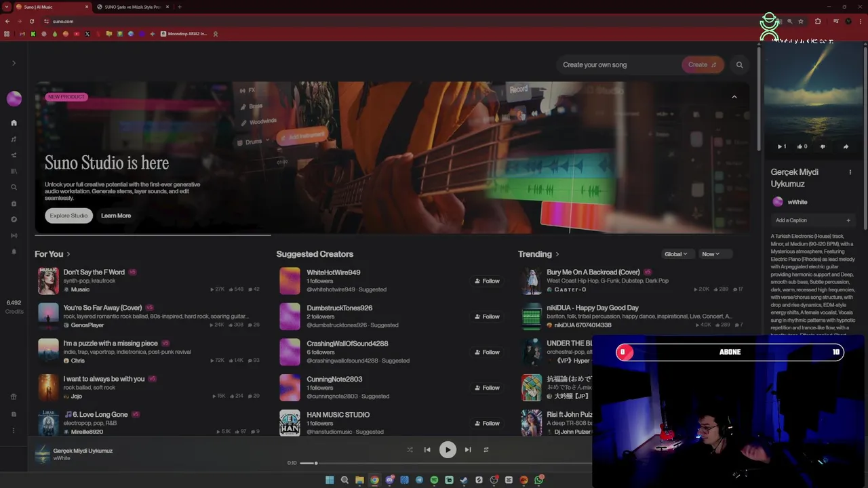Open the gift icon near the sidebar bottom
The width and height of the screenshot is (868, 488).
pyautogui.click(x=14, y=397)
